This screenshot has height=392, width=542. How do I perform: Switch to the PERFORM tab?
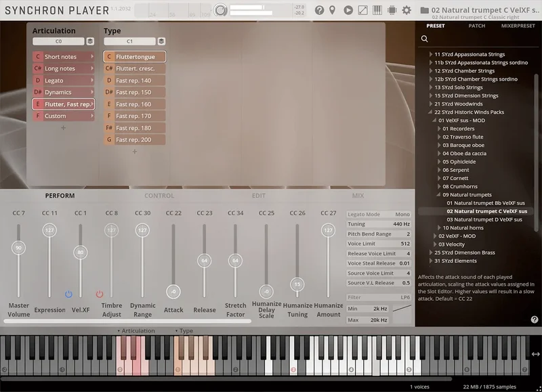click(60, 196)
